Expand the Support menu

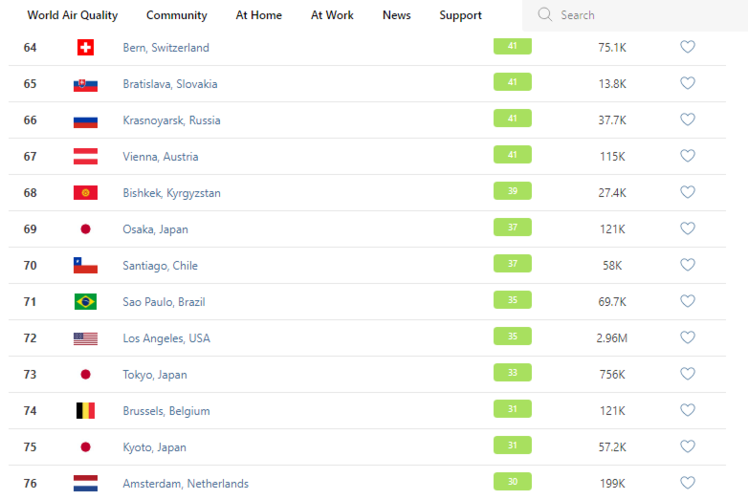point(460,15)
